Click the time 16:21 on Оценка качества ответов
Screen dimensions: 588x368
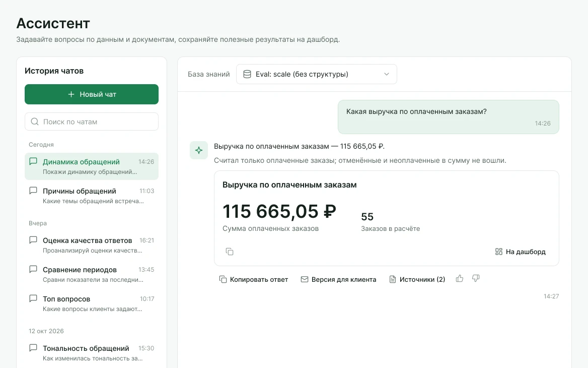[146, 240]
